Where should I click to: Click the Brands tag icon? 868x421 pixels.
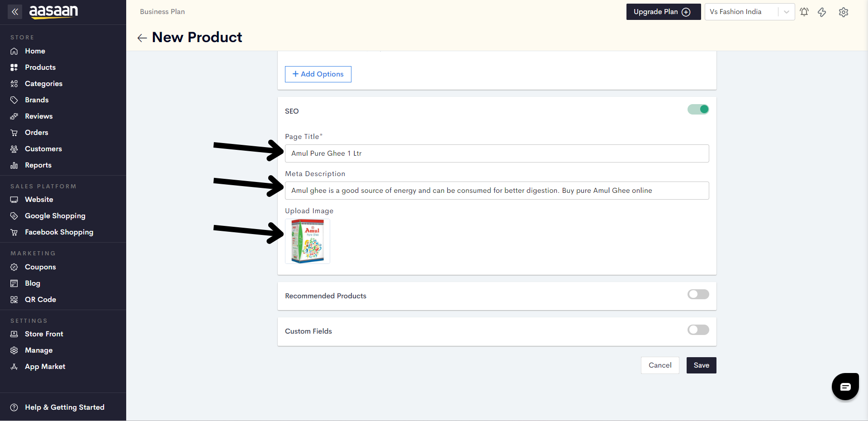[x=14, y=100]
